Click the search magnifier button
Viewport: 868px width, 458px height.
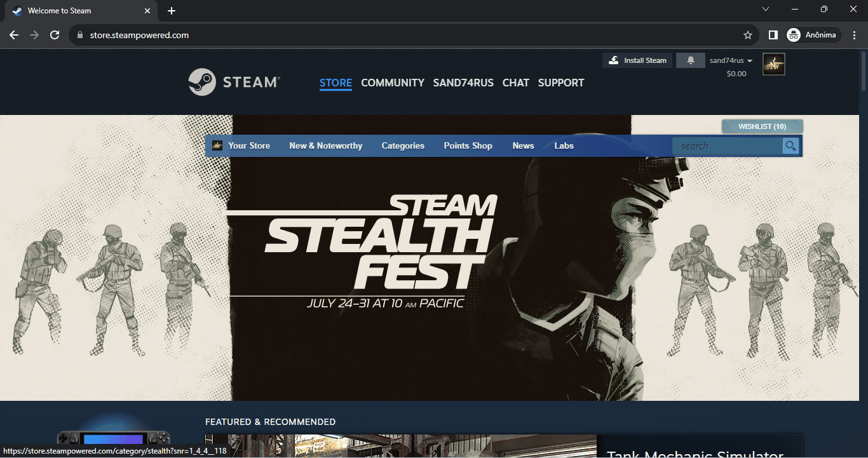pos(790,146)
